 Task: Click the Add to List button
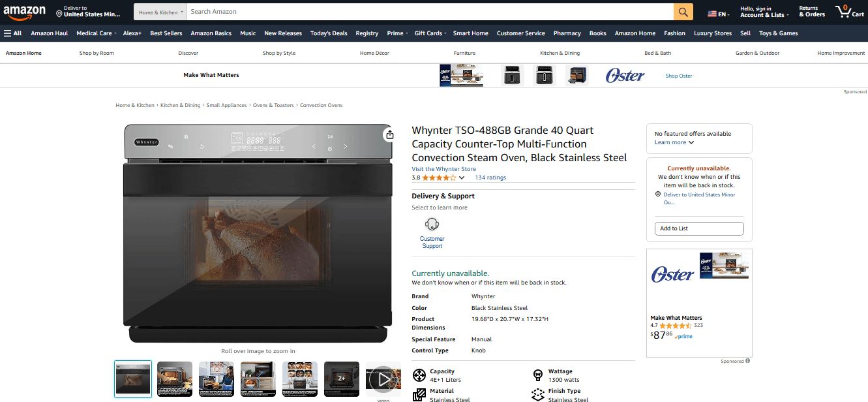point(698,228)
